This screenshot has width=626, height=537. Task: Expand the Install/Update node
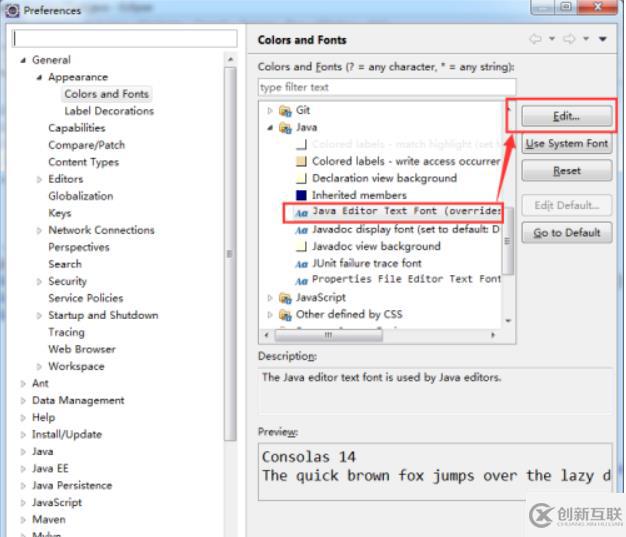coord(23,434)
